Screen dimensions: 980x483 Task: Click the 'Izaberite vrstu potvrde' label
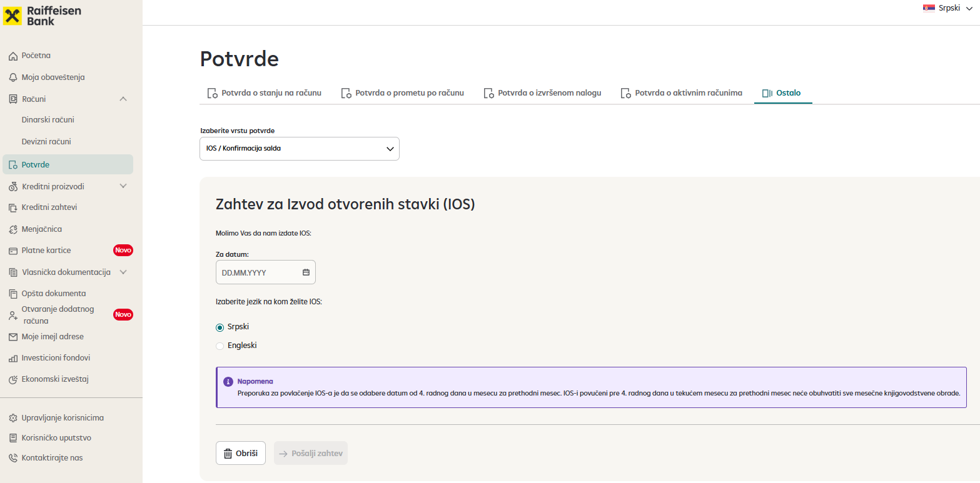(x=238, y=131)
